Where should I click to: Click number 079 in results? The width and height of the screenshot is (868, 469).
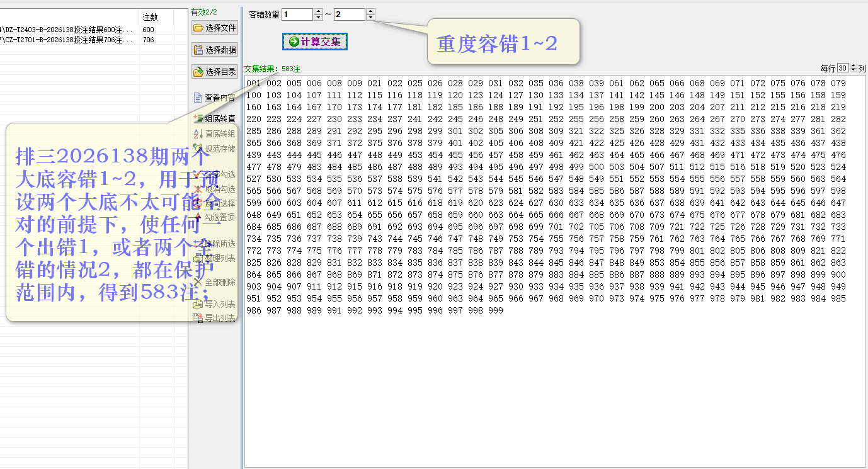[x=838, y=83]
